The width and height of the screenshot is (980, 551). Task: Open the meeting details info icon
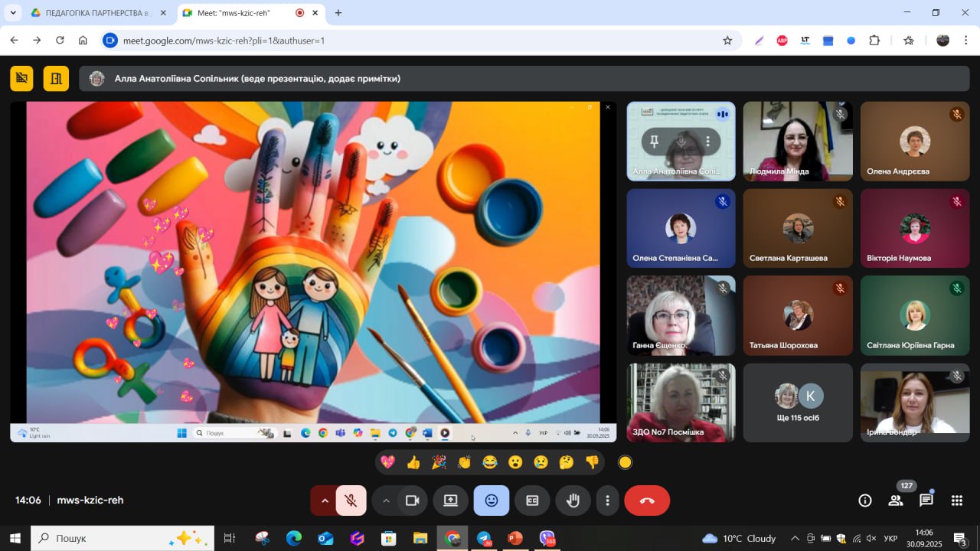click(x=865, y=500)
